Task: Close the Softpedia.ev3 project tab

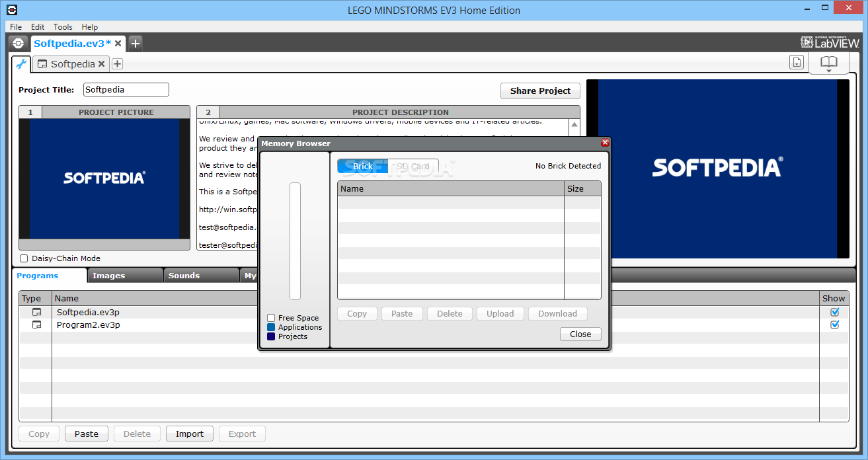Action: [x=118, y=43]
